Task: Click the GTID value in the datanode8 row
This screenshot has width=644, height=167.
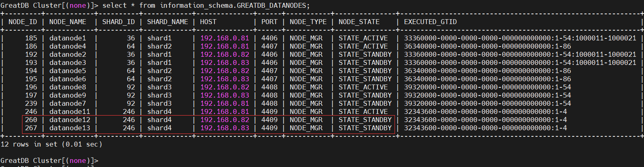Action: 487,87
